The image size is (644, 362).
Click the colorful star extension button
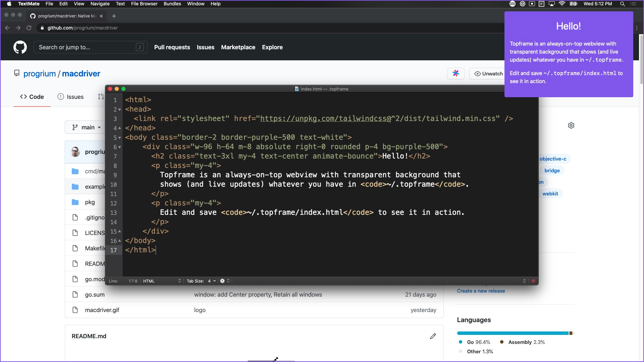pyautogui.click(x=455, y=73)
